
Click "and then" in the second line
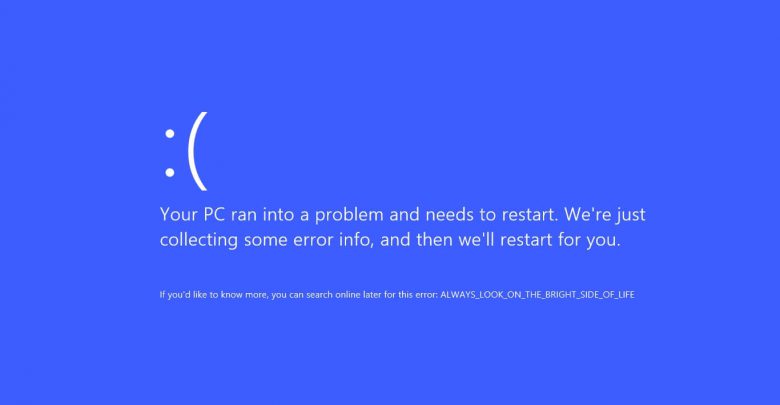click(x=416, y=240)
